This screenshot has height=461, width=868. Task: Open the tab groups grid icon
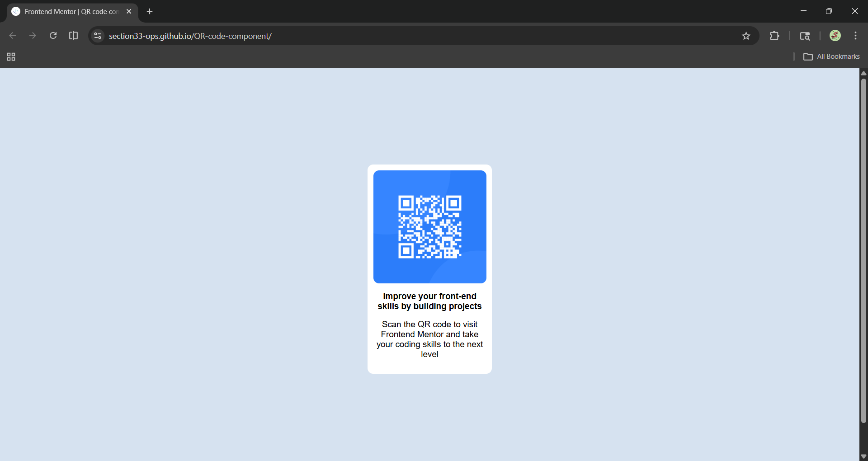pos(11,56)
